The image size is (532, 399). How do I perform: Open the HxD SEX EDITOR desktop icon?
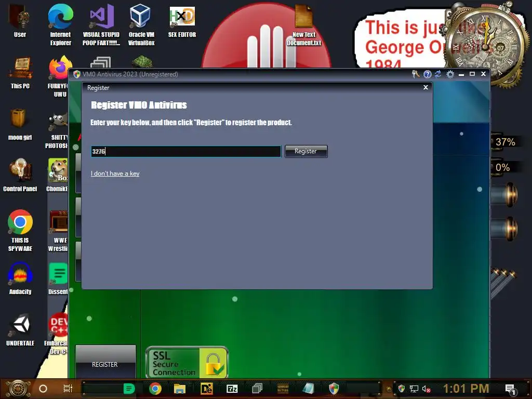click(x=182, y=21)
